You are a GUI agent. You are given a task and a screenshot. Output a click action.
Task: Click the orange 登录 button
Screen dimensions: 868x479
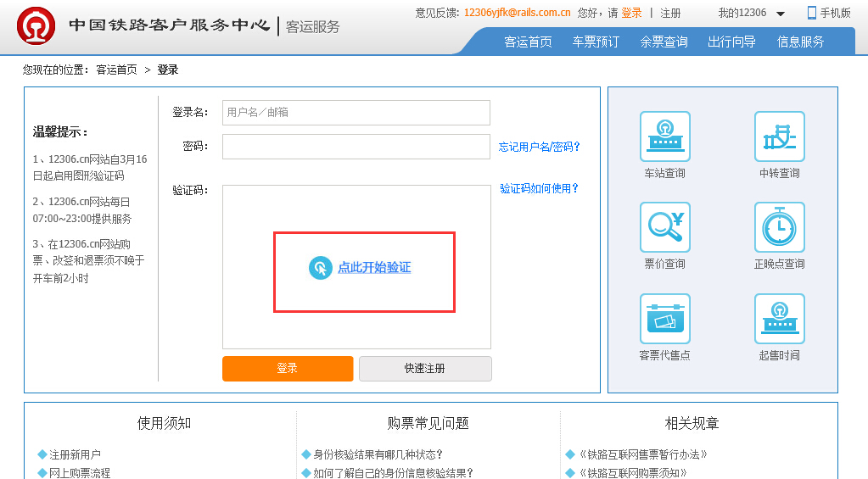click(288, 369)
